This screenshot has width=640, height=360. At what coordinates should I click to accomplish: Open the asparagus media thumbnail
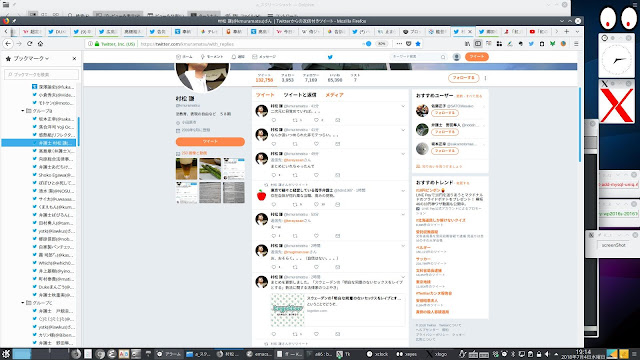point(210,169)
